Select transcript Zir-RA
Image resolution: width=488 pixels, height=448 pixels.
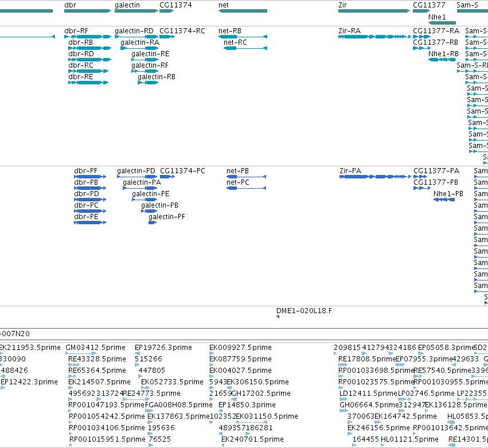point(349,31)
